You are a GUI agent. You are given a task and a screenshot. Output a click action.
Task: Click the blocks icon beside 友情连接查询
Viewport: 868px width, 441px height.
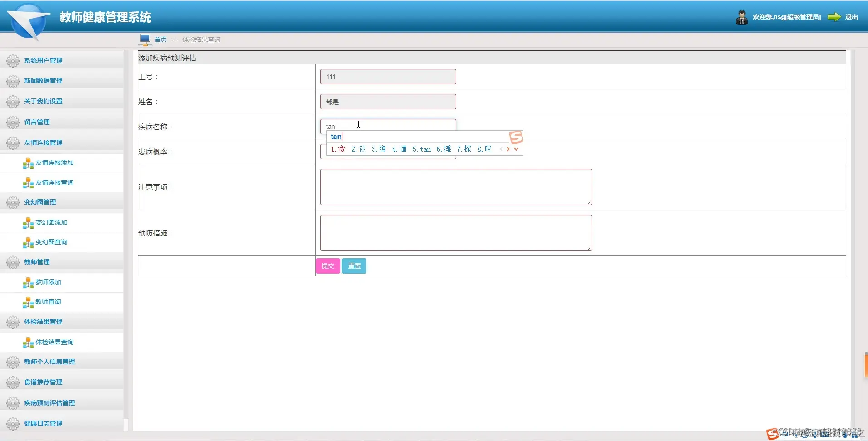coord(28,183)
